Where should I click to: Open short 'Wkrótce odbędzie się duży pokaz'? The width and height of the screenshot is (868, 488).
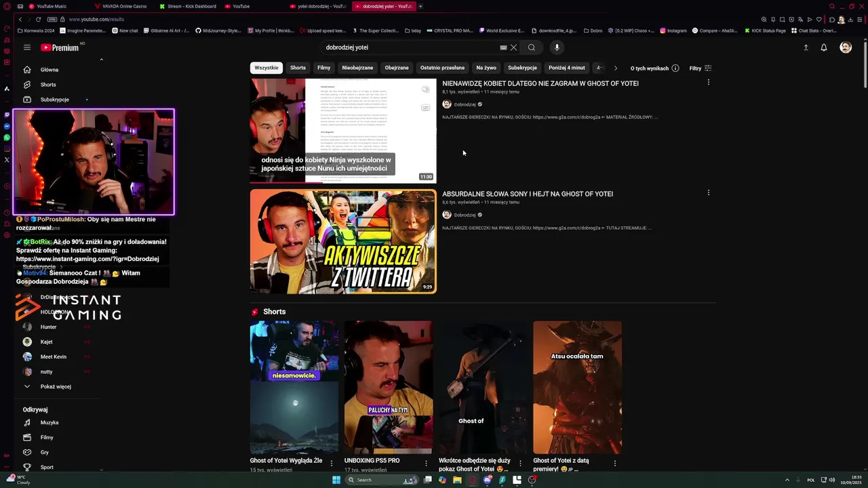click(x=483, y=388)
